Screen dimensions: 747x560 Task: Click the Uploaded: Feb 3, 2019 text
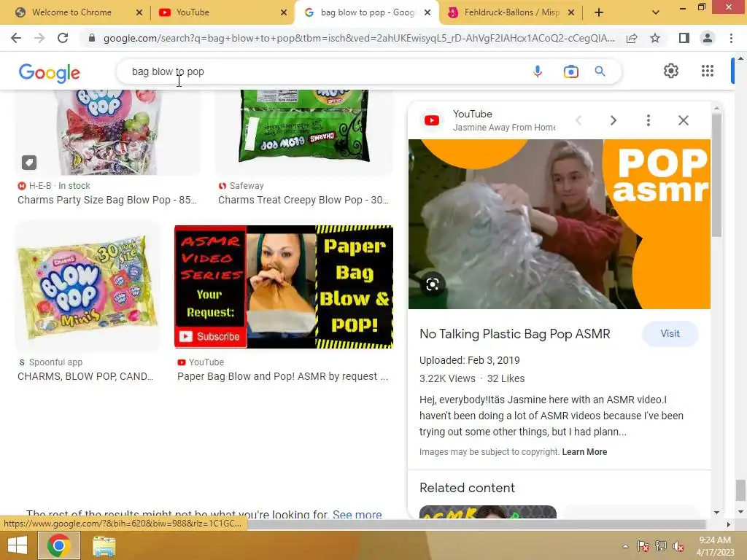[469, 360]
